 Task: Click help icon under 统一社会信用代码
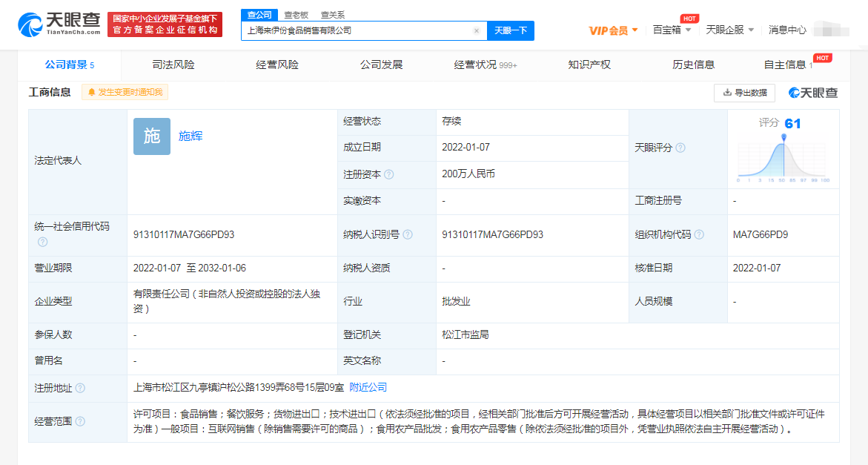click(43, 242)
